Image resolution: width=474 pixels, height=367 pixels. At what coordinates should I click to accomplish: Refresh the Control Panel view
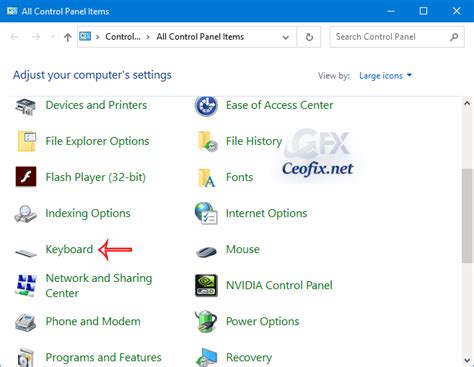pyautogui.click(x=309, y=37)
